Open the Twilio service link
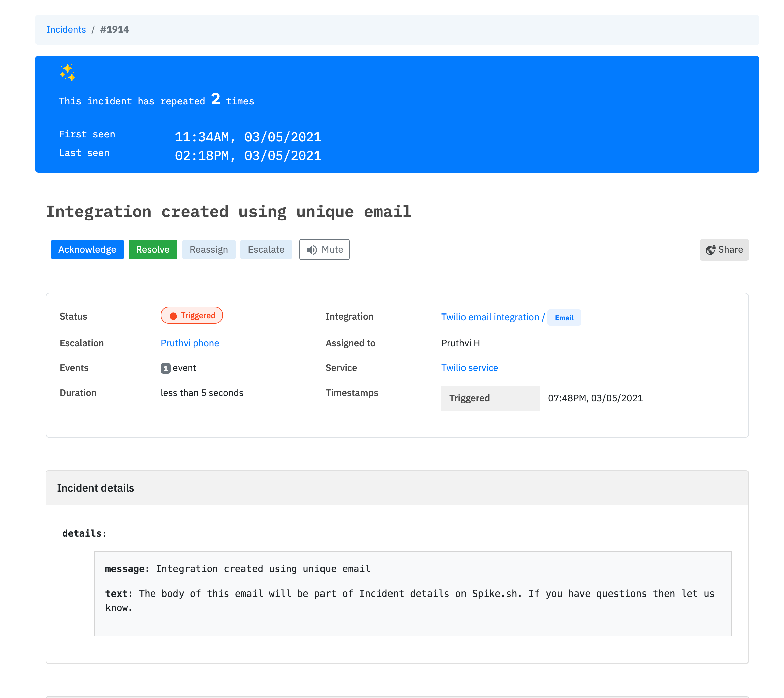This screenshot has width=784, height=698. [x=470, y=368]
